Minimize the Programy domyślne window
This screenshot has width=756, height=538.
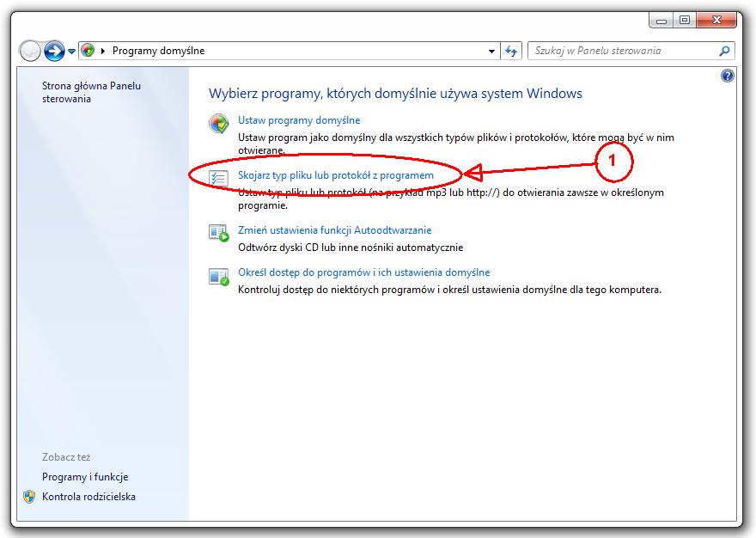point(661,21)
